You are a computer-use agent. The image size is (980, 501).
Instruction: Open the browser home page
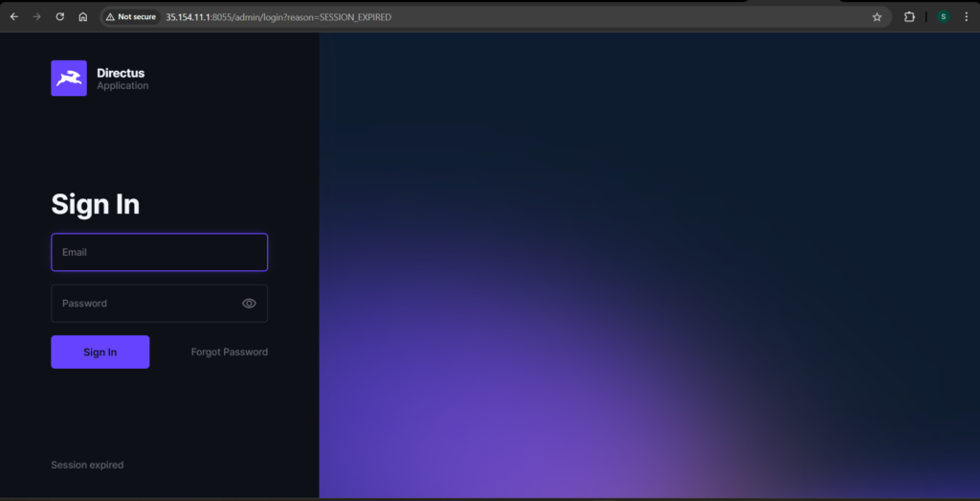click(83, 17)
